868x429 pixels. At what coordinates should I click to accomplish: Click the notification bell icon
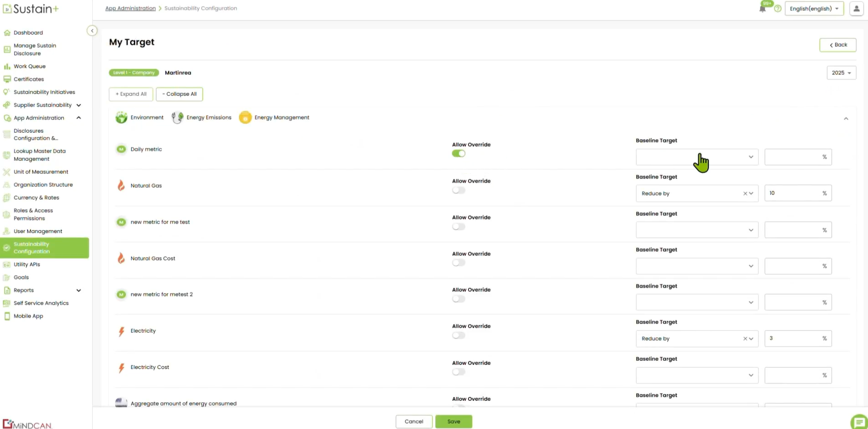762,9
